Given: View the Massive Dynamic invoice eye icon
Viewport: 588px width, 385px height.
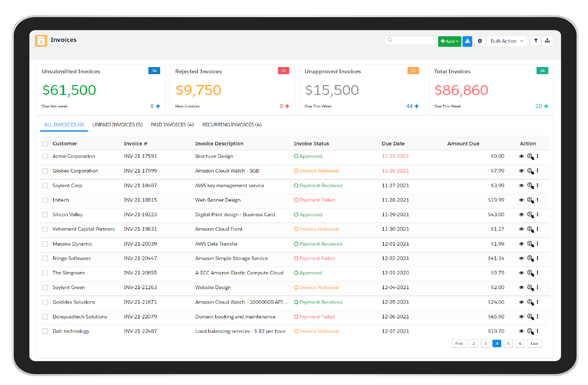Looking at the screenshot, I should pyautogui.click(x=521, y=244).
